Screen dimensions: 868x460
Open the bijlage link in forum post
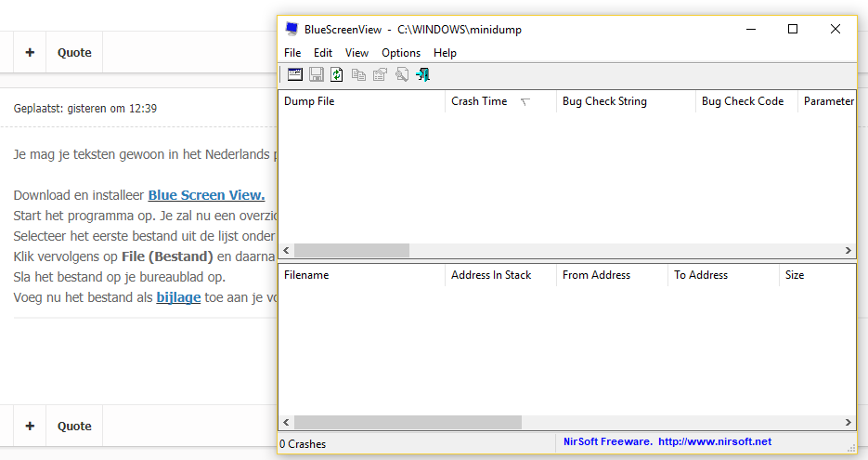tap(178, 297)
